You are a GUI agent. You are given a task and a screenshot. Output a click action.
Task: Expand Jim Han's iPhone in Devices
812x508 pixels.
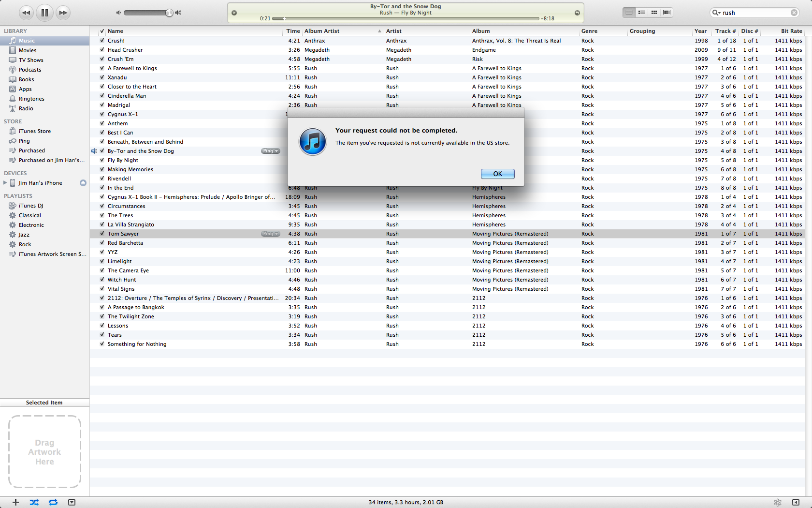tap(5, 183)
